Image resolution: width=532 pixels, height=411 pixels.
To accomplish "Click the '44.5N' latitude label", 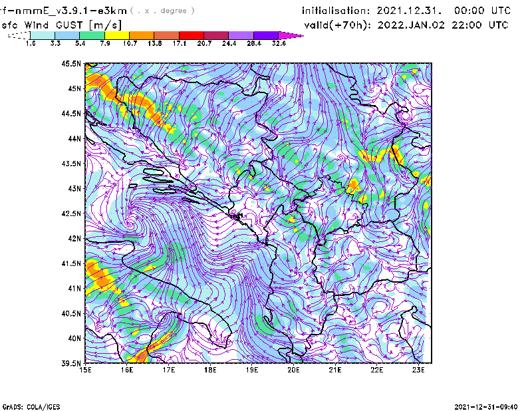I will tap(71, 113).
